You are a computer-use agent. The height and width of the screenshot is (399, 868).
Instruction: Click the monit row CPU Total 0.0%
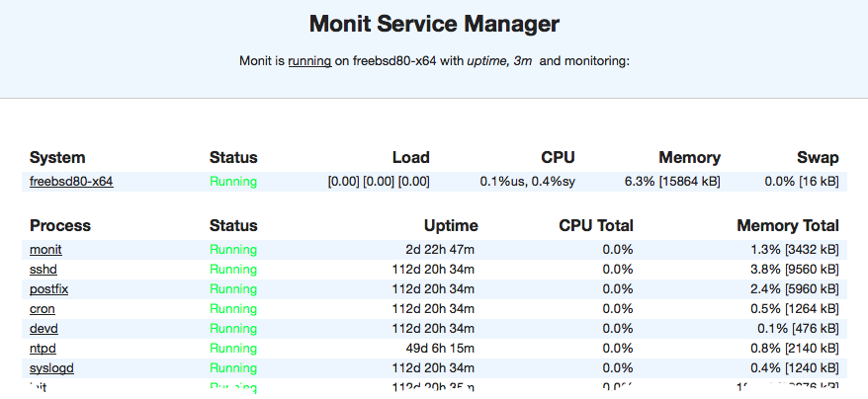pos(618,250)
